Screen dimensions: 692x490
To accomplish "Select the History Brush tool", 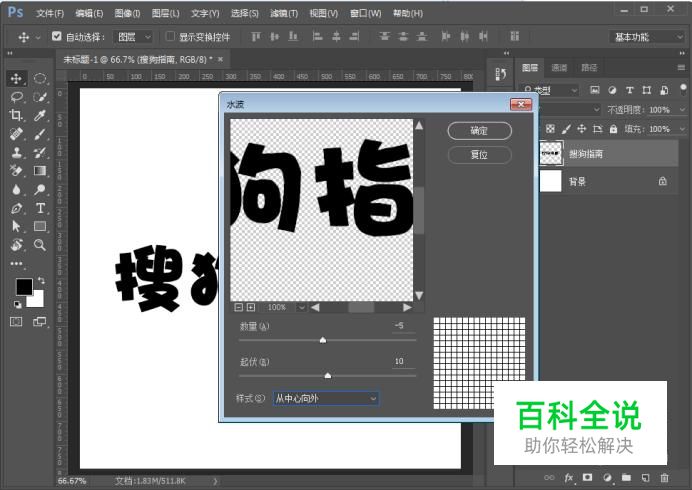I will pyautogui.click(x=40, y=153).
